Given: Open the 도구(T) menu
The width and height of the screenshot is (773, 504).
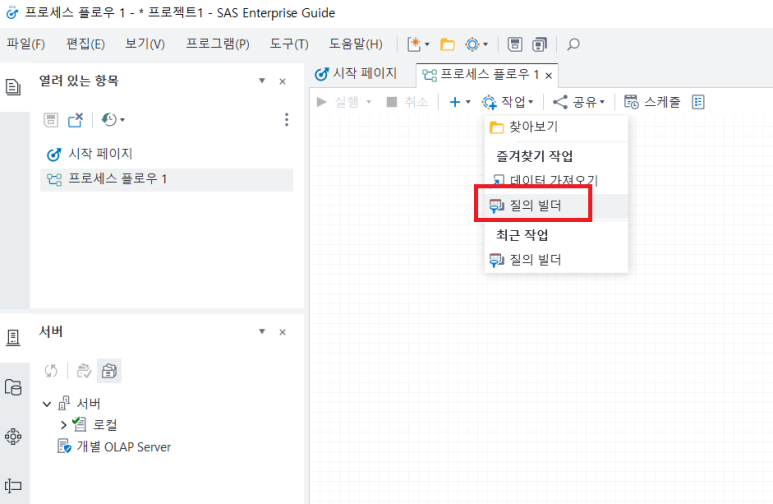Looking at the screenshot, I should tap(289, 44).
